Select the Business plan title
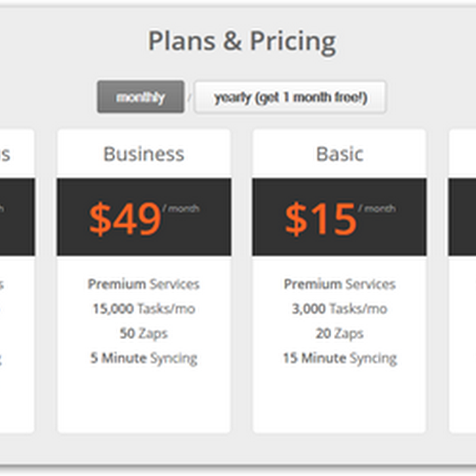476x476 pixels. tap(143, 154)
